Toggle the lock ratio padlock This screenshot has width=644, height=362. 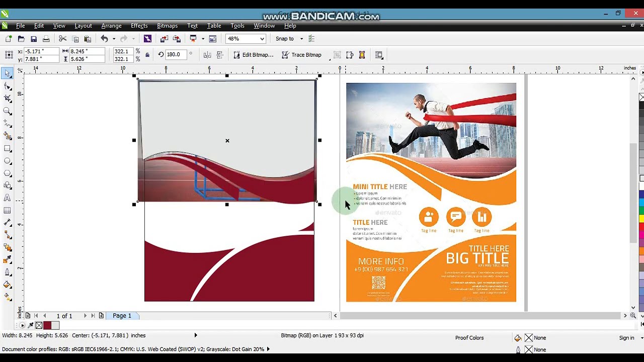(147, 55)
